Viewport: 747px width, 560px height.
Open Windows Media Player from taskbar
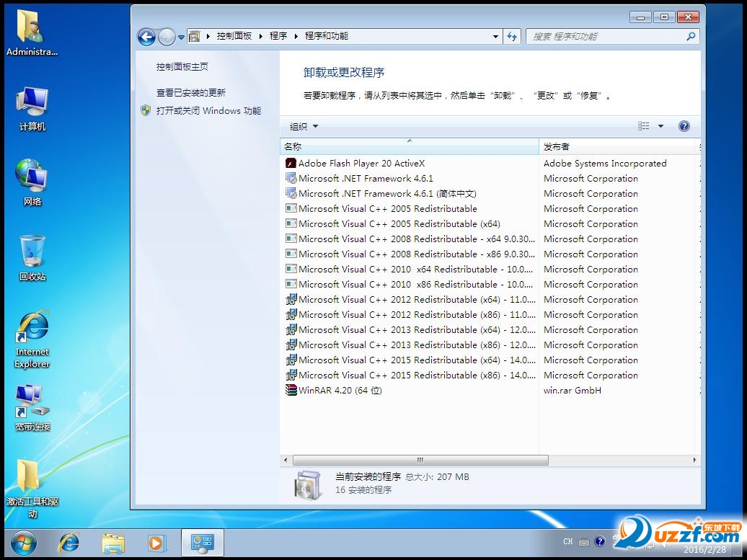156,543
